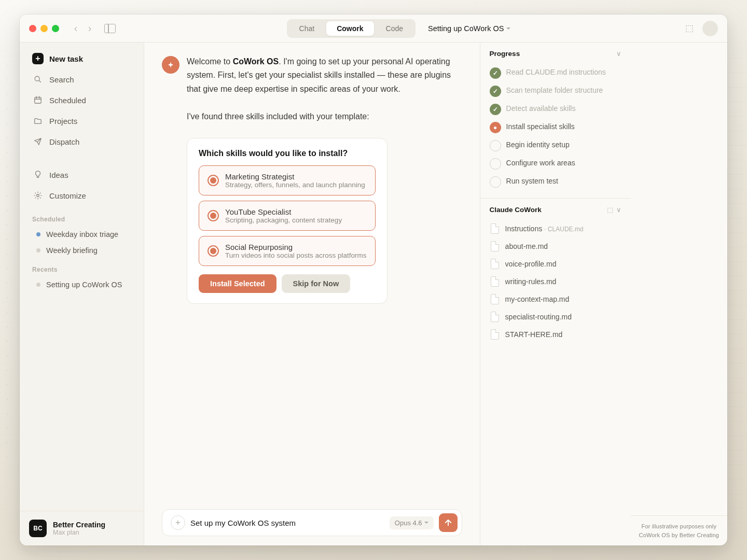Collapse the Progress panel

618,53
